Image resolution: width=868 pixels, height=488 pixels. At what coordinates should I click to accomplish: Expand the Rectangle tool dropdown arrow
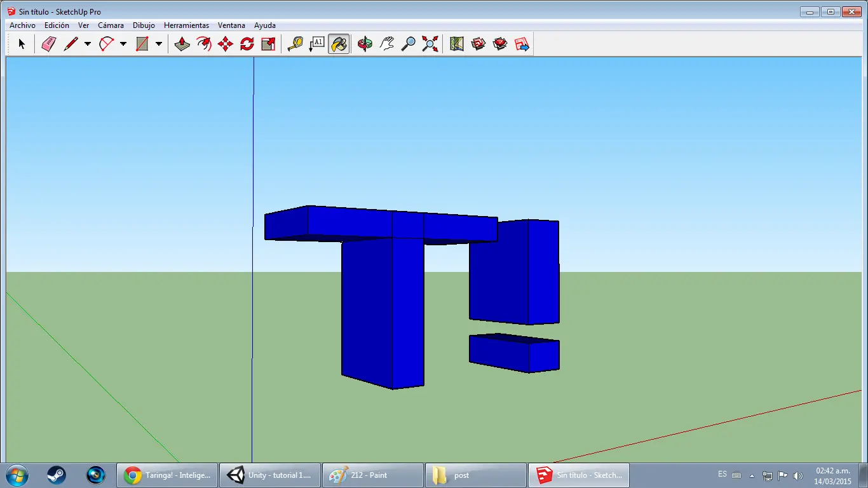click(x=159, y=44)
